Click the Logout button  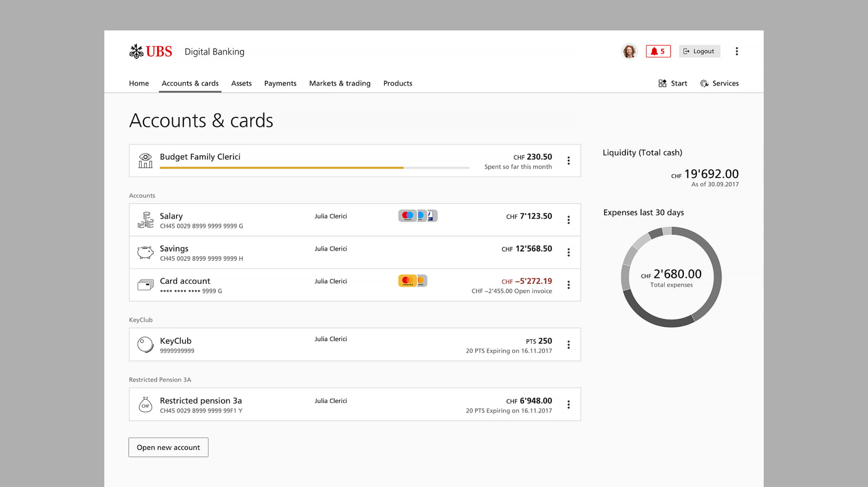[699, 51]
